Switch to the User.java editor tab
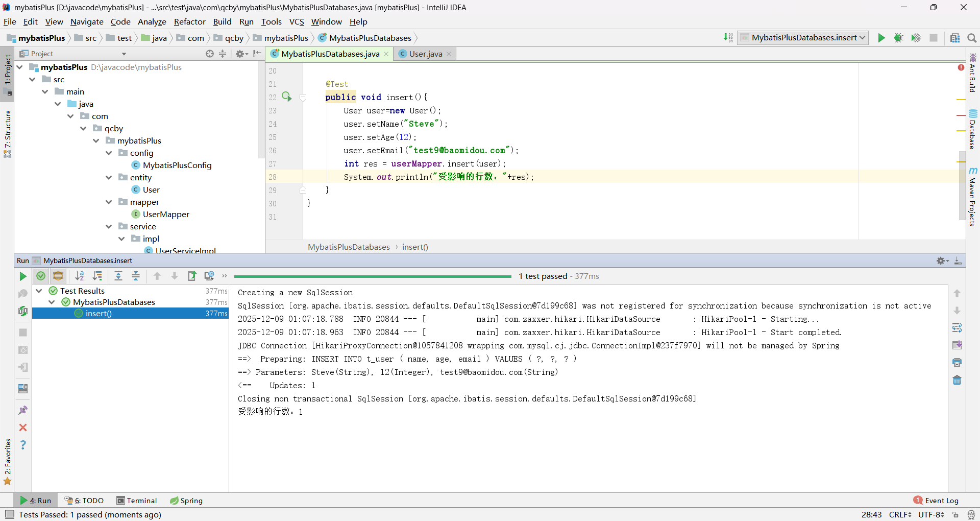The height and width of the screenshot is (521, 980). (x=425, y=54)
